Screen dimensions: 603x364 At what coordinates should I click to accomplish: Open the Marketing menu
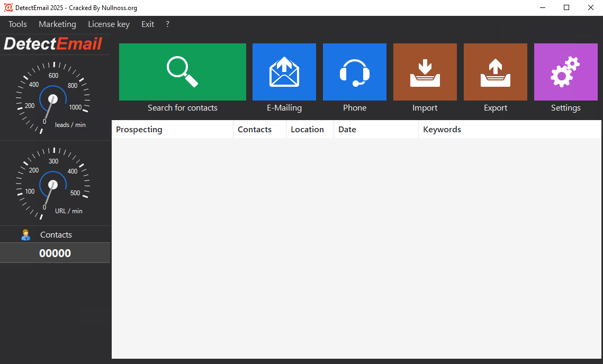click(x=57, y=24)
